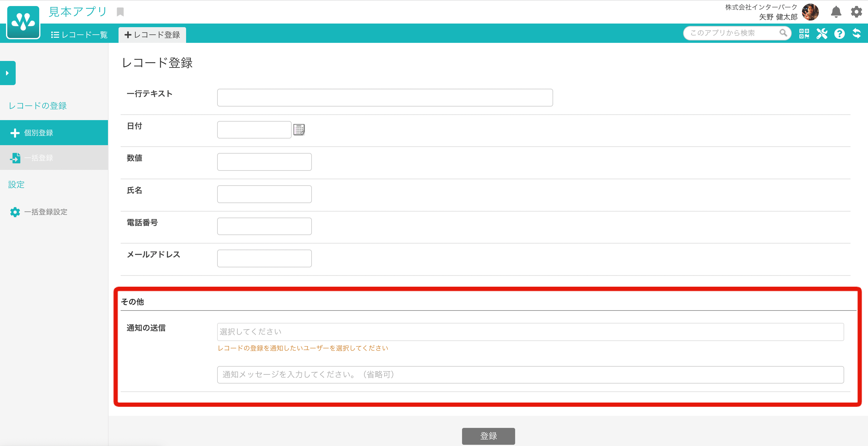Click the app logo icon
Image resolution: width=868 pixels, height=446 pixels.
(23, 22)
